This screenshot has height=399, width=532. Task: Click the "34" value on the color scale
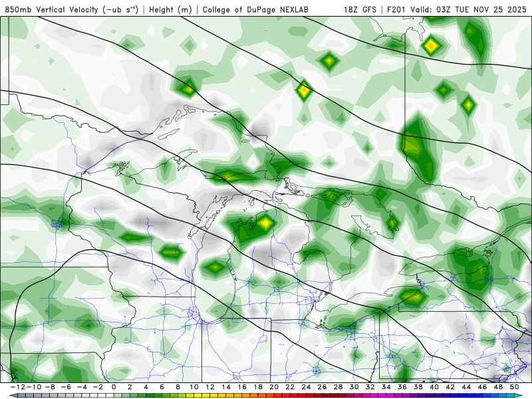coord(386,387)
